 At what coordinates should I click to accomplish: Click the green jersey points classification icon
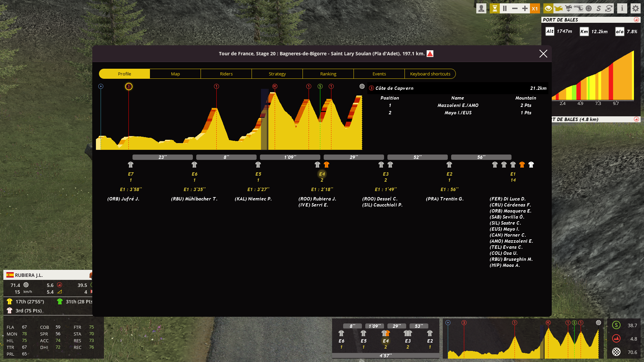60,301
